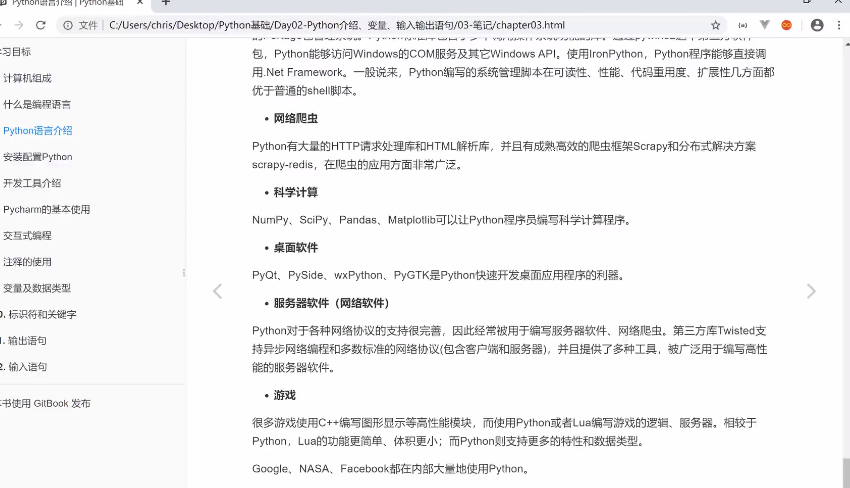
Task: Open the 安装配置Python chapter
Action: [37, 157]
